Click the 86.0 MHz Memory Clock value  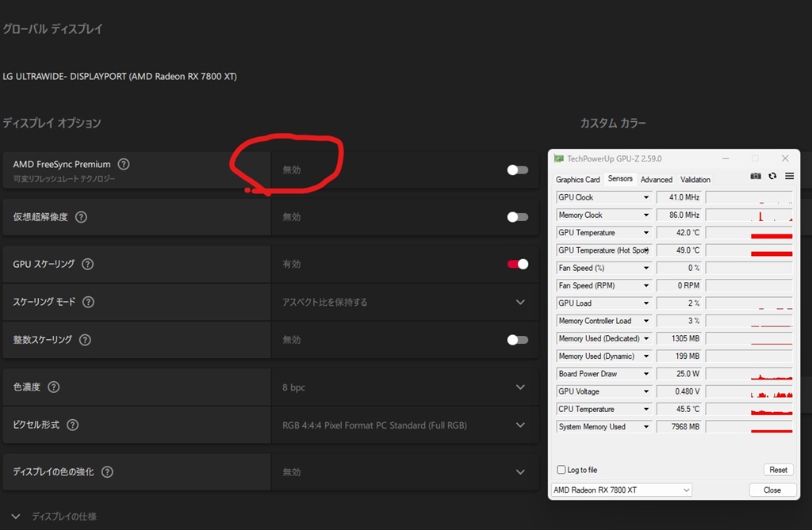coord(679,215)
